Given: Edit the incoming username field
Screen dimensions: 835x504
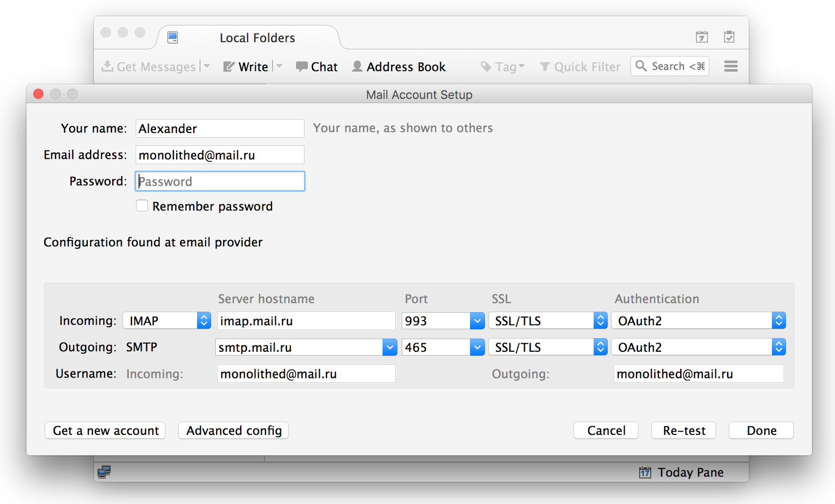Looking at the screenshot, I should pos(306,374).
